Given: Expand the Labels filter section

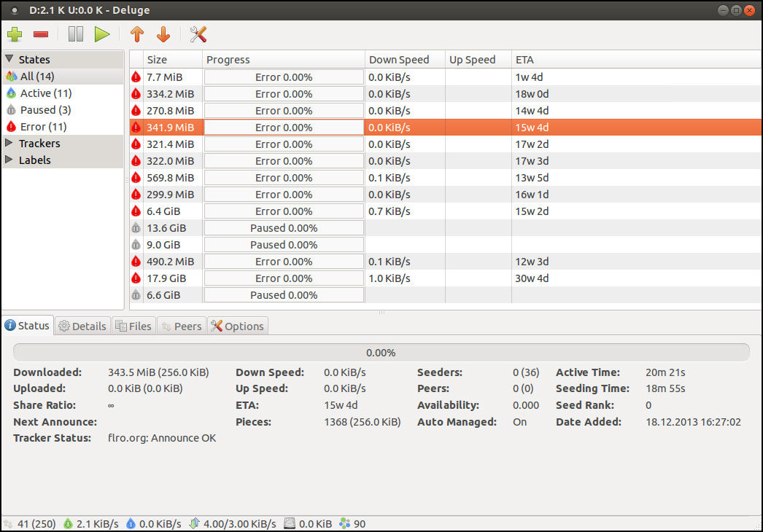Looking at the screenshot, I should tap(9, 160).
